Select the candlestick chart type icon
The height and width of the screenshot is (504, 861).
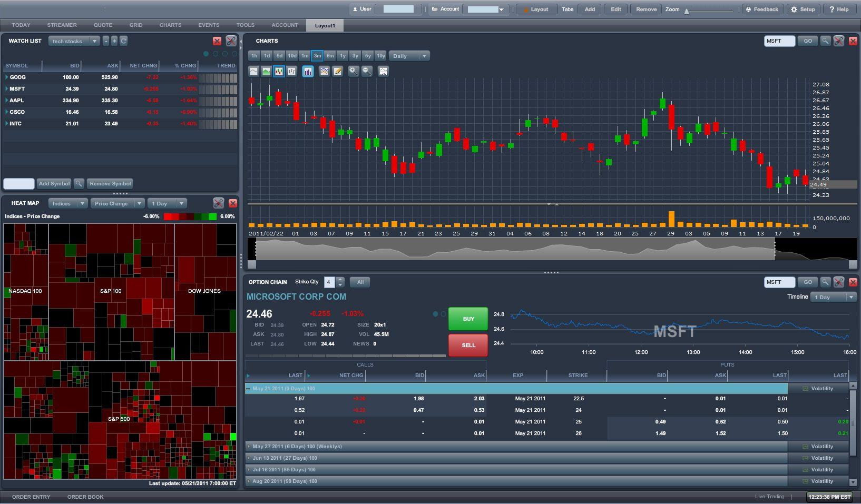[279, 71]
